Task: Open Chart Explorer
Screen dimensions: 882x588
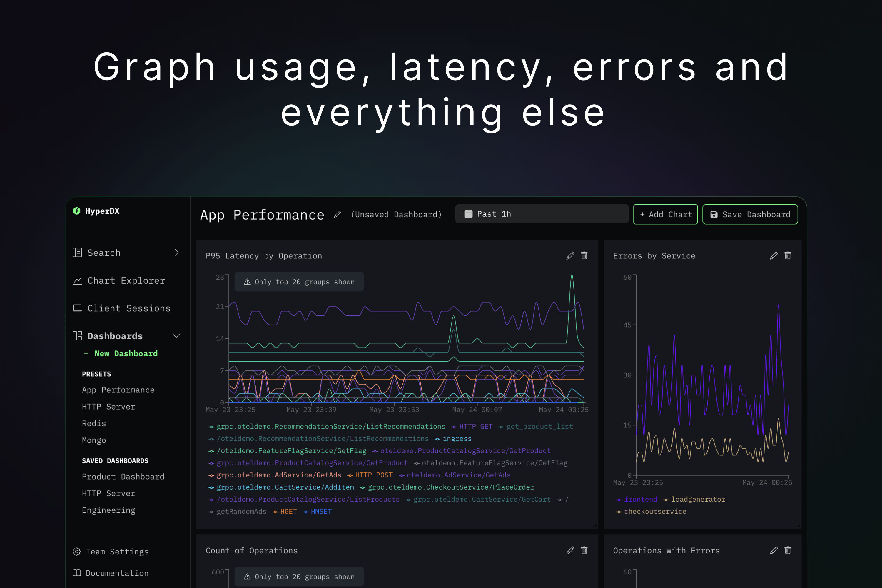Action: (x=126, y=280)
